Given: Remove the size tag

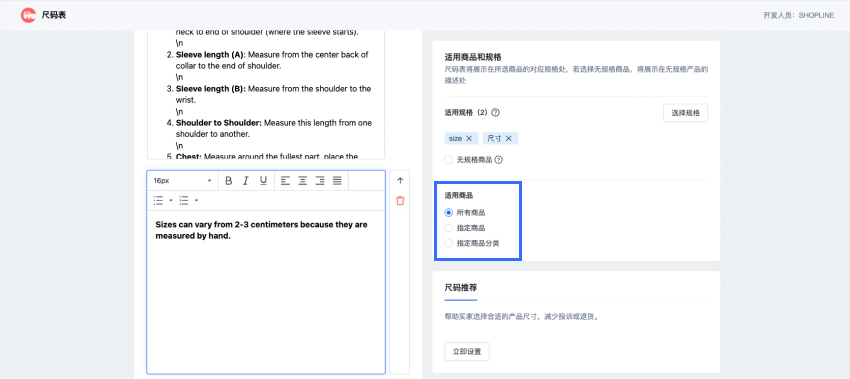Looking at the screenshot, I should 469,138.
